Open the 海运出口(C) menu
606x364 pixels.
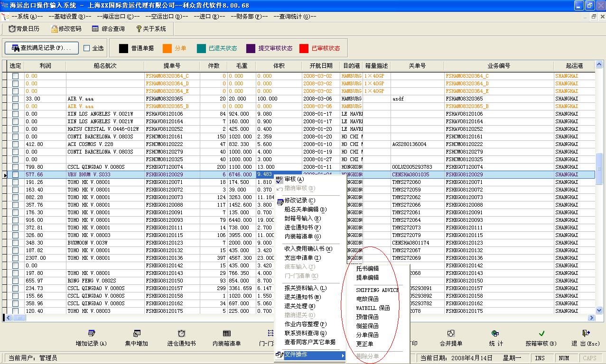(118, 17)
